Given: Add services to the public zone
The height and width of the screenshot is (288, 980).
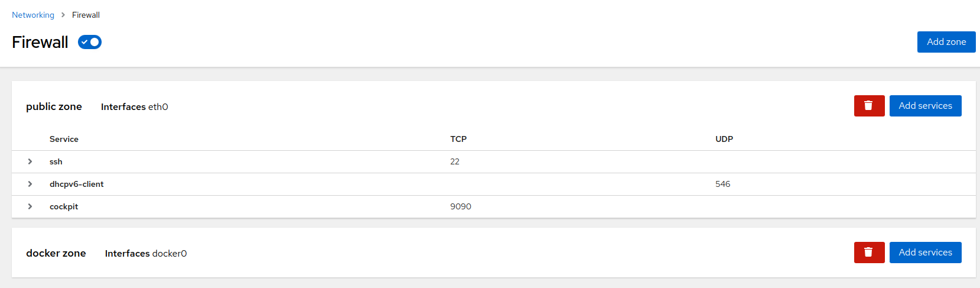Looking at the screenshot, I should [925, 106].
